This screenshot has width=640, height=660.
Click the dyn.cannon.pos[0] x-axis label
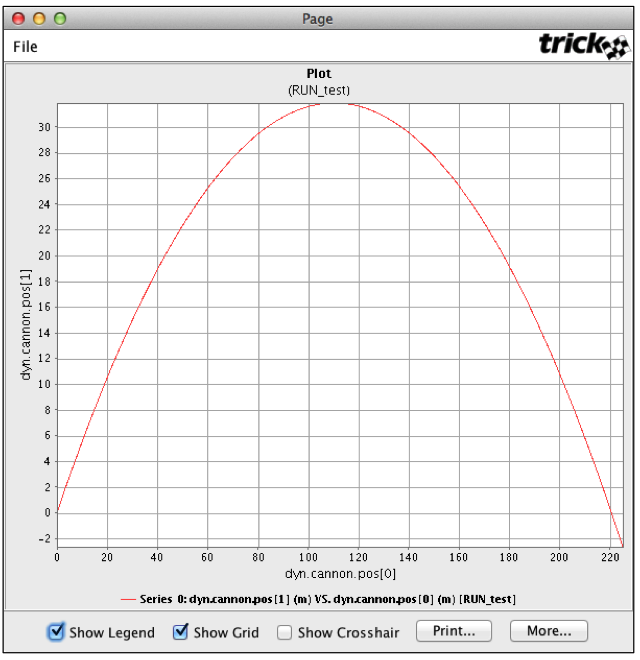click(340, 574)
